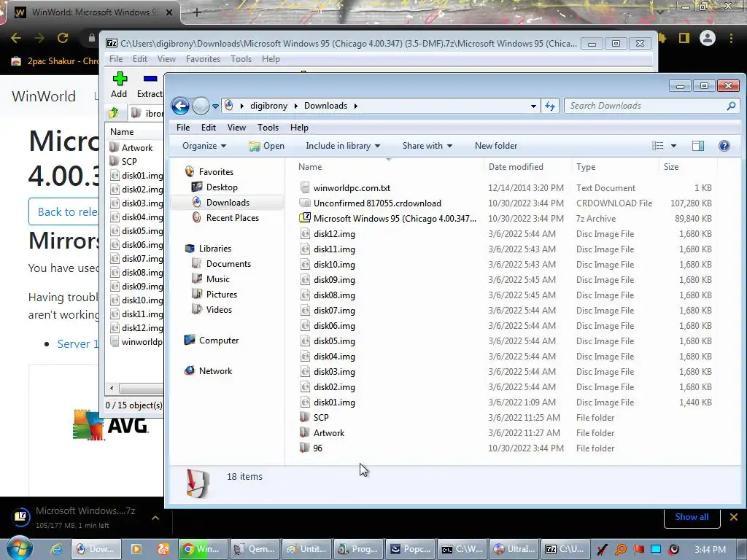Image resolution: width=747 pixels, height=560 pixels.
Task: Click the search magnifier icon in Explorer
Action: (x=731, y=106)
